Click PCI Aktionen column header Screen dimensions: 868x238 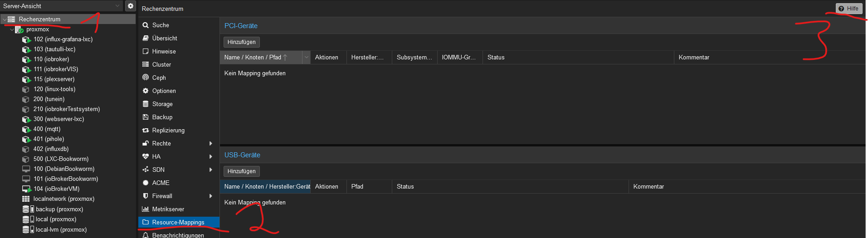[328, 58]
